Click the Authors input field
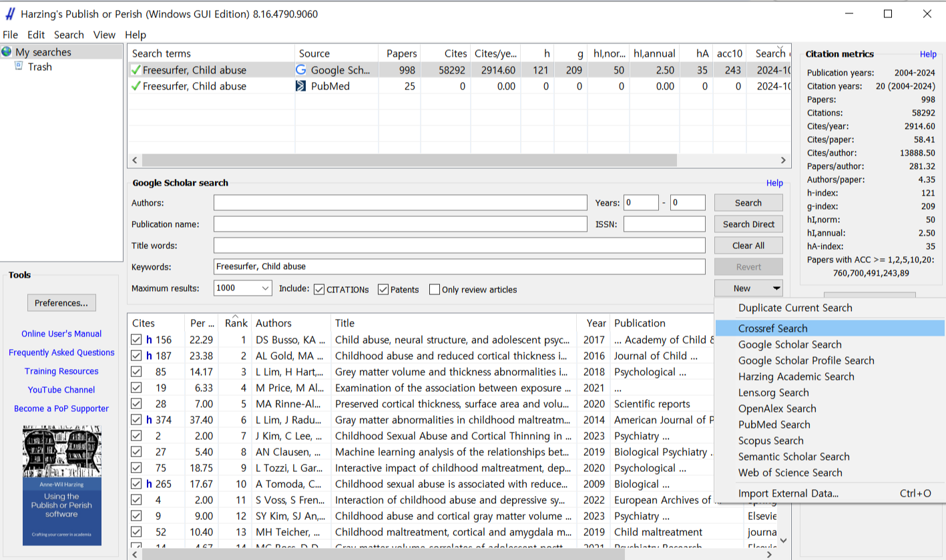Screen dimensions: 946x560 pos(400,203)
